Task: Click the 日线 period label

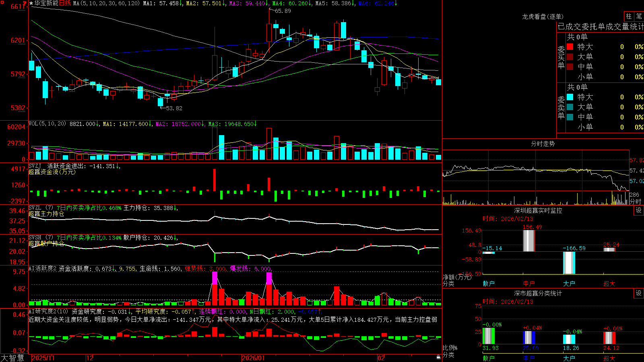Action: tap(65, 3)
